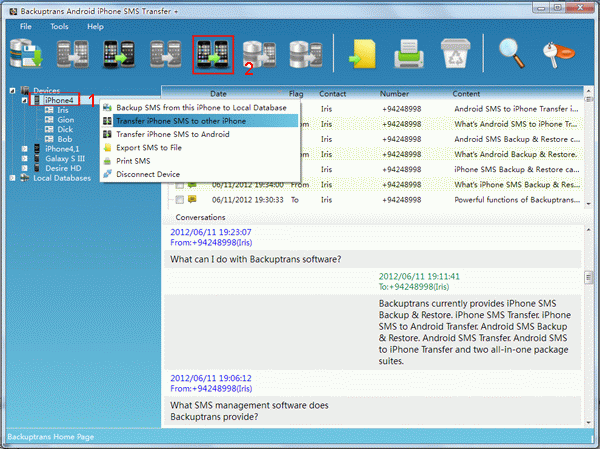This screenshot has width=600, height=449.
Task: Click the '2012/06/11 19:23:07' conversation timestamp
Action: click(211, 232)
